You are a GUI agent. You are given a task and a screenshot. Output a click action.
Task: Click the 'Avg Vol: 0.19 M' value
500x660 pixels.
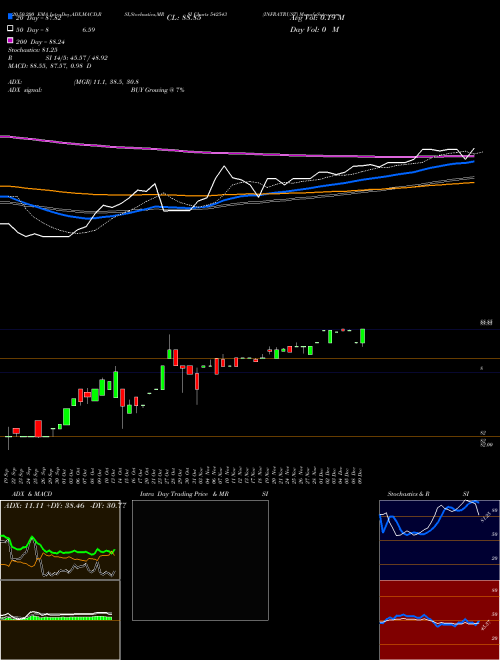click(x=317, y=18)
